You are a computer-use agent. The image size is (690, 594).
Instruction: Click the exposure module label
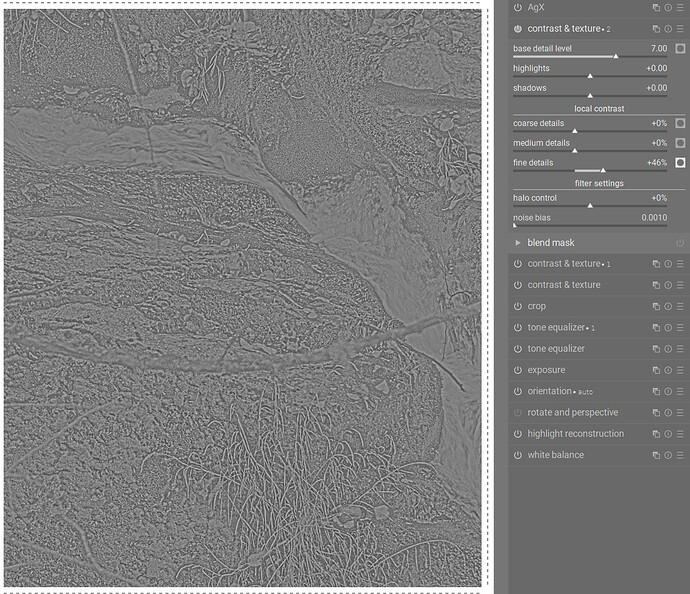tap(546, 370)
